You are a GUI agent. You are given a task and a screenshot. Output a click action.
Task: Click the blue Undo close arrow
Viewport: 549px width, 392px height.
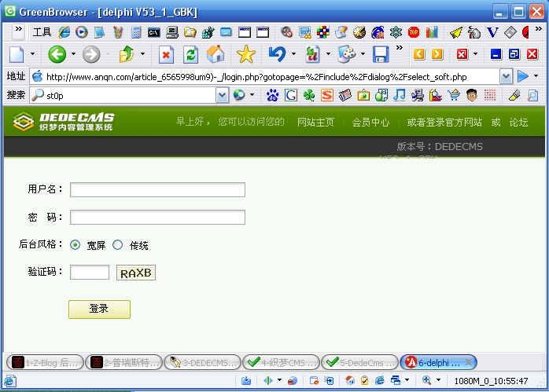[x=278, y=54]
